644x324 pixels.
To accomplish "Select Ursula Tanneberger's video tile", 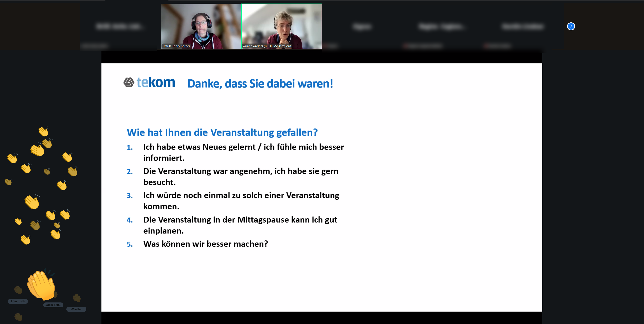I will pos(201,26).
